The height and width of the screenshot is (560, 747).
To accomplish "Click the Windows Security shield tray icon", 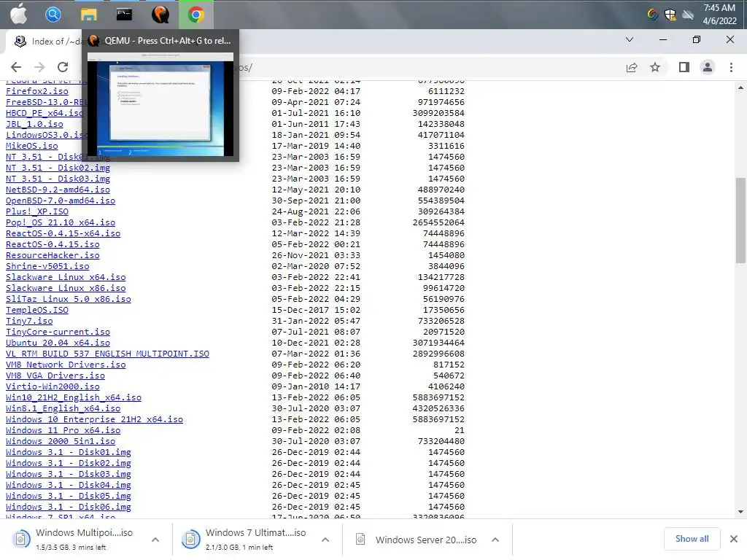I will pos(670,15).
